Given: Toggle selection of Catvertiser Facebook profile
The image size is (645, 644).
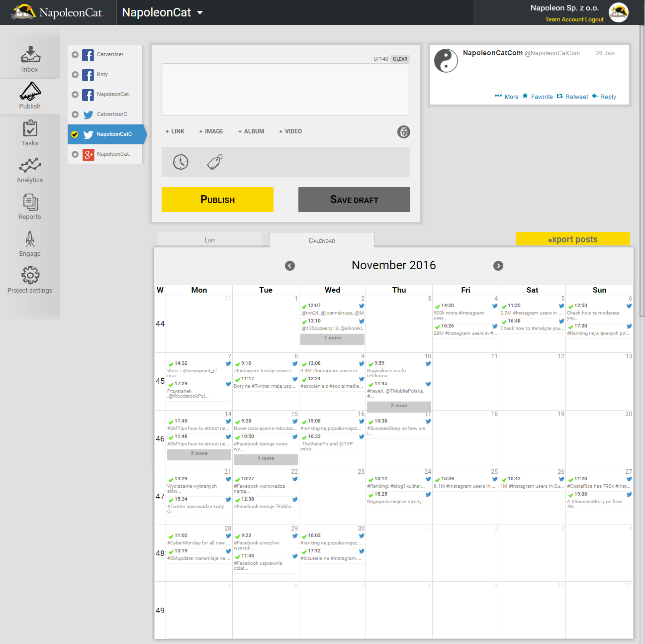Looking at the screenshot, I should tap(75, 55).
